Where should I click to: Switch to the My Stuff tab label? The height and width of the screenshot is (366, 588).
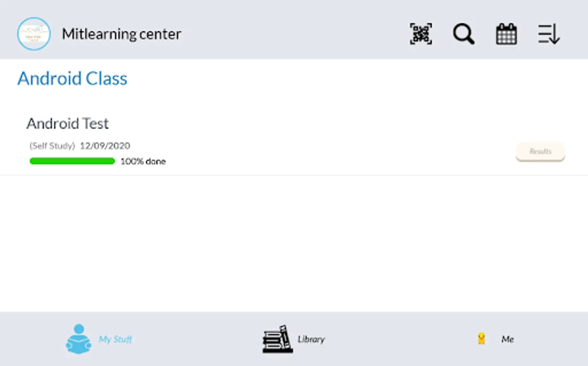tap(116, 339)
